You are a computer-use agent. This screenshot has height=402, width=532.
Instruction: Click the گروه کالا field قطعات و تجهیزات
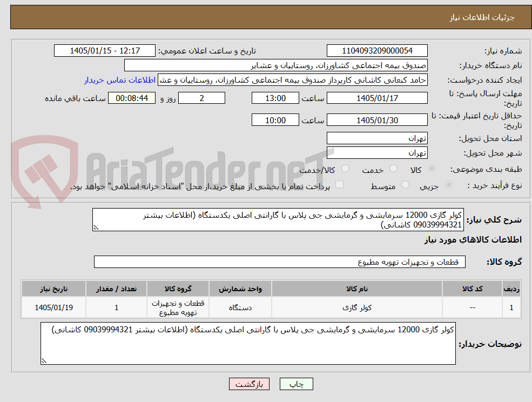280,262
